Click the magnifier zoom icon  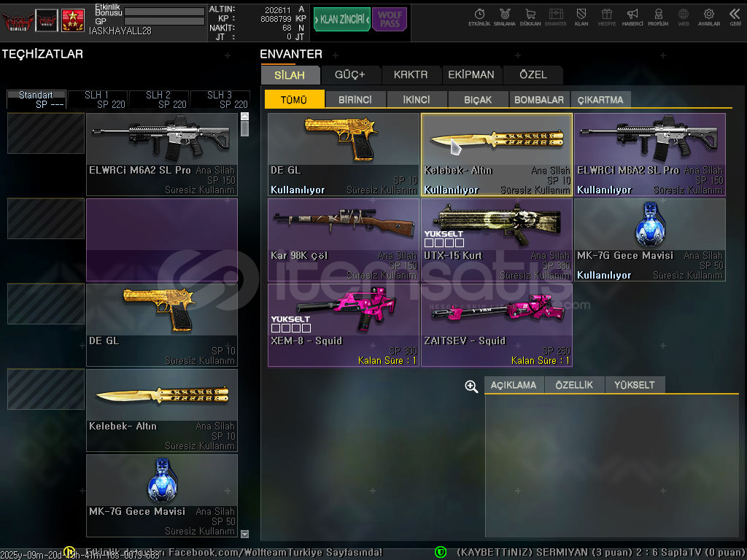(471, 386)
